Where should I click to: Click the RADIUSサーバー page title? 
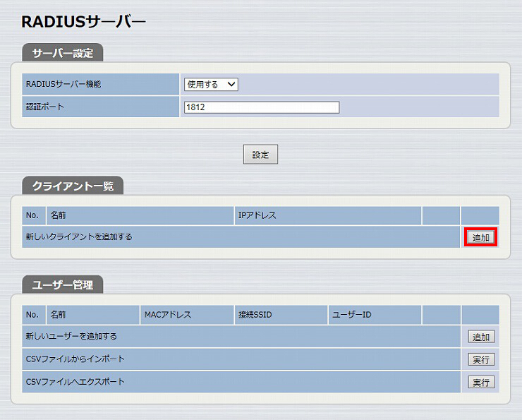83,22
